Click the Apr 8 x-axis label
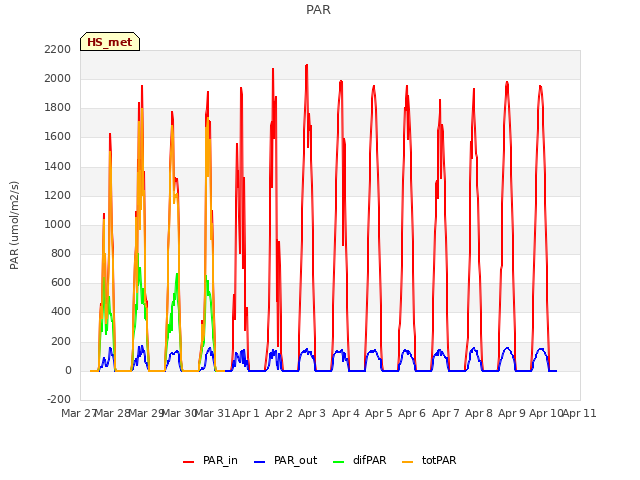 (479, 413)
